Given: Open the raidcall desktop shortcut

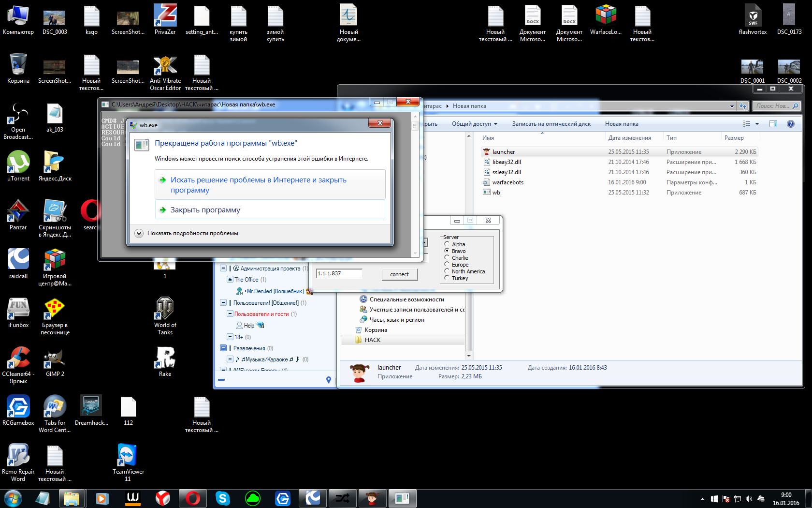Looking at the screenshot, I should tap(18, 264).
